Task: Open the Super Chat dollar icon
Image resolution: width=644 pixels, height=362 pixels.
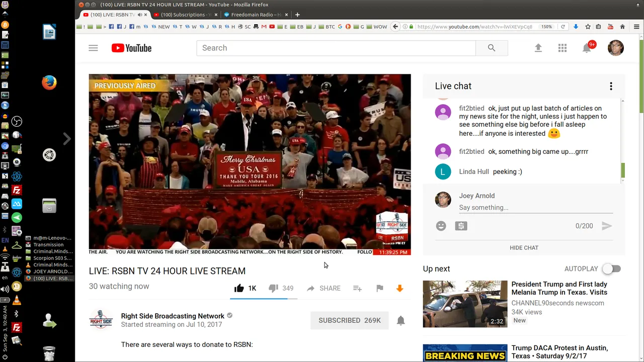Action: (461, 226)
